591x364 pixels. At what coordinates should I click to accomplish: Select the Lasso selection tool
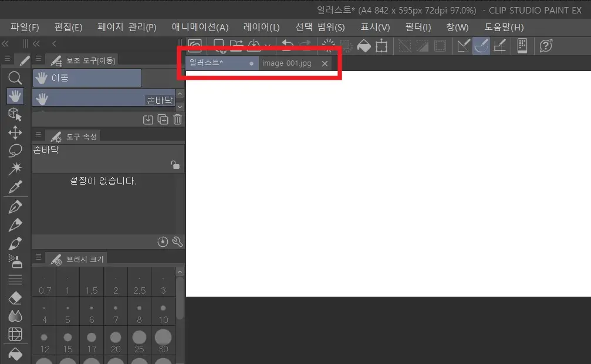(x=15, y=151)
